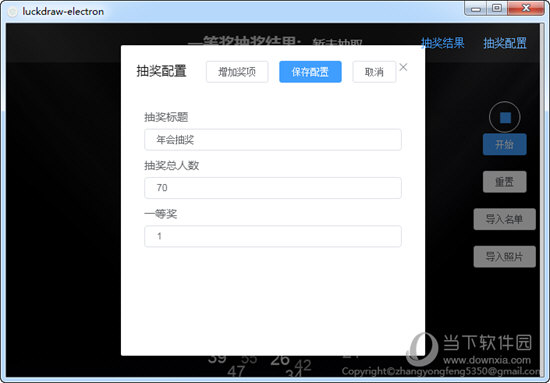This screenshot has width=550, height=383.
Task: Toggle the circular music stop icon
Action: tap(505, 117)
